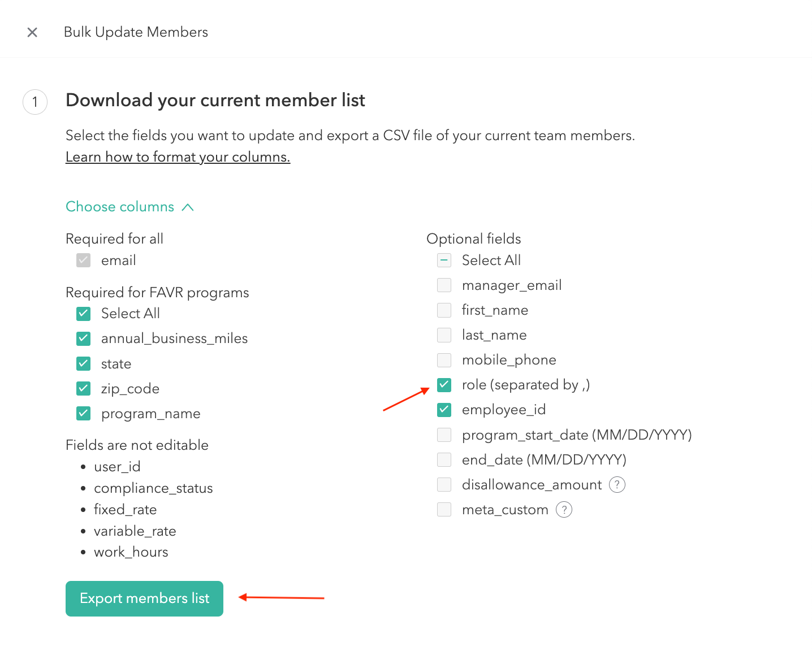Uncheck the program_name checkbox
The image size is (812, 651).
coord(84,413)
